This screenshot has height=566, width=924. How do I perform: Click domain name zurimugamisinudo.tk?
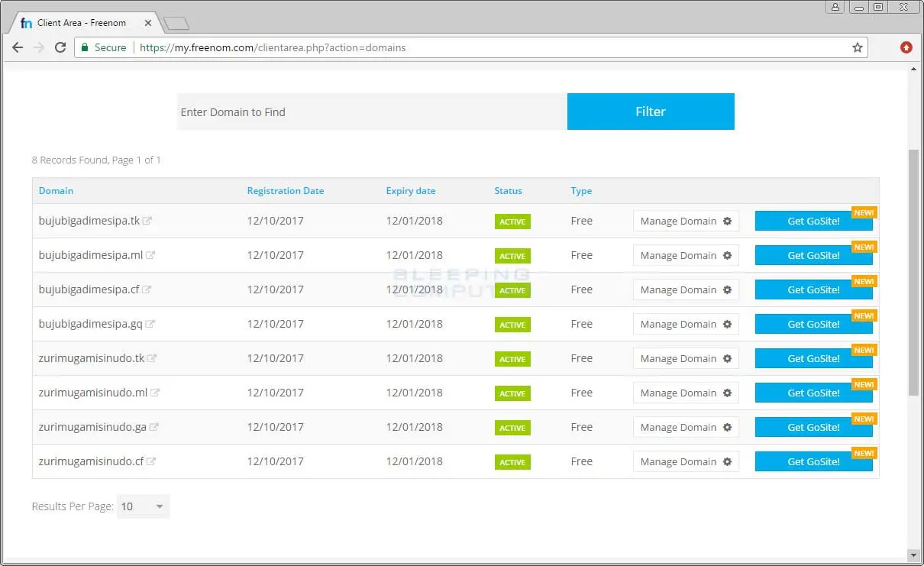click(x=92, y=358)
